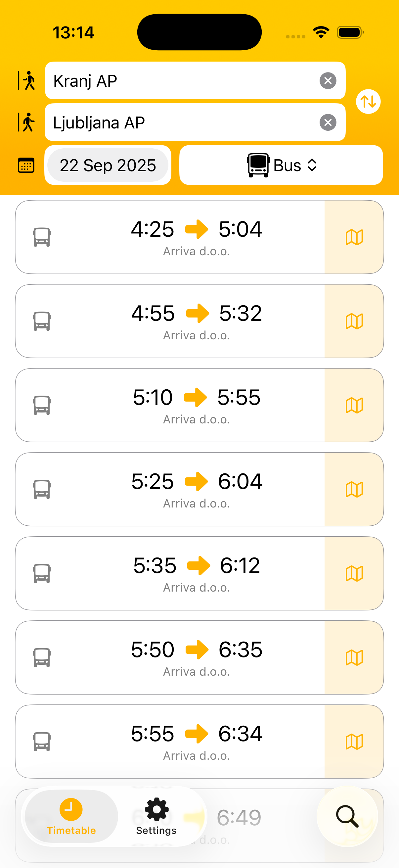The height and width of the screenshot is (868, 399).
Task: Open the 22 Sep 2025 date picker
Action: [108, 165]
